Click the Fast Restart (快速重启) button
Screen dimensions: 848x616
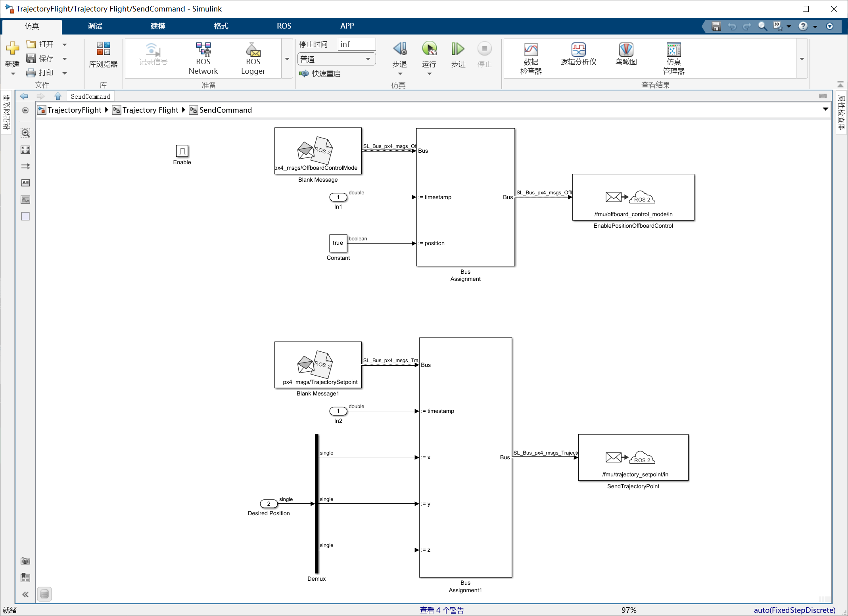coord(320,73)
